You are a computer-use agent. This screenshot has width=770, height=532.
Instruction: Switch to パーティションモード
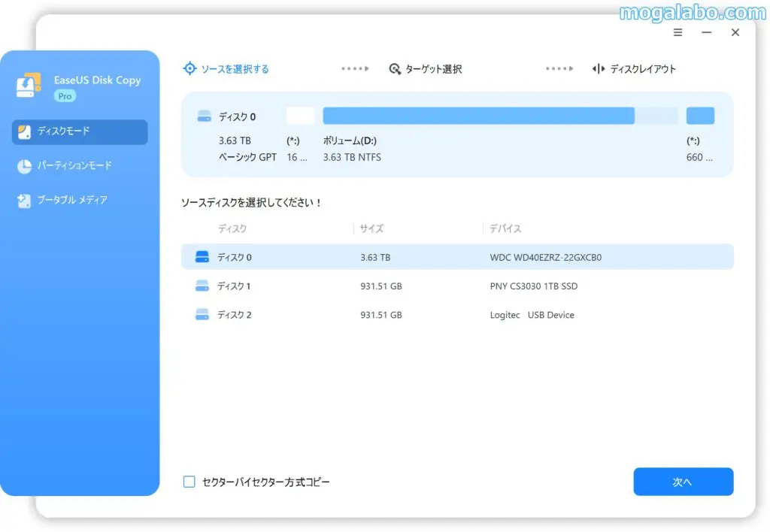pyautogui.click(x=74, y=166)
